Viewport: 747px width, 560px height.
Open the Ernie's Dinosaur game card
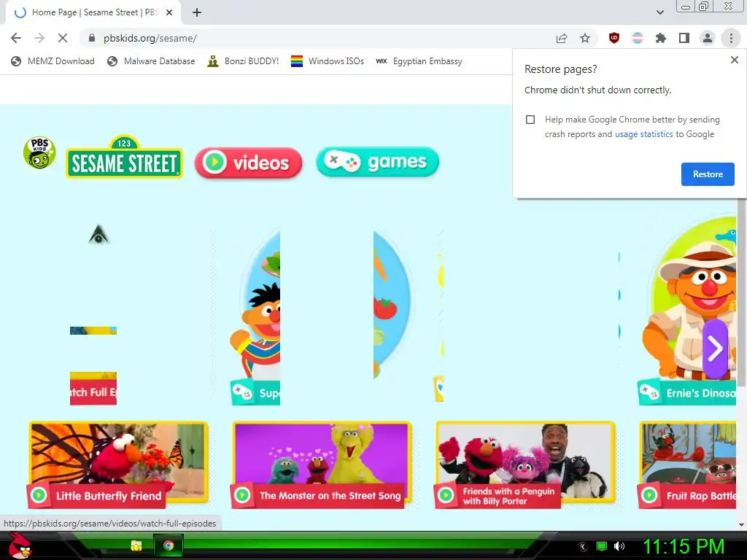(687, 311)
